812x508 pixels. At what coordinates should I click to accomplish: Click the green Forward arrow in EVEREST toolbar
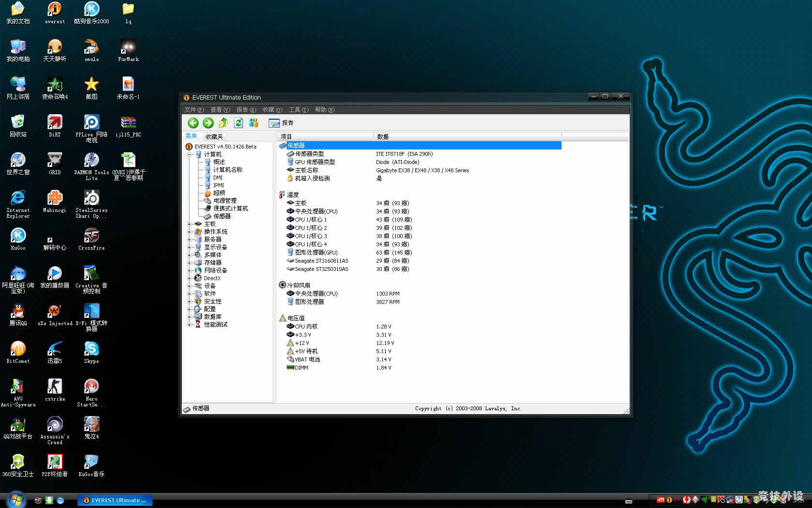tap(208, 123)
